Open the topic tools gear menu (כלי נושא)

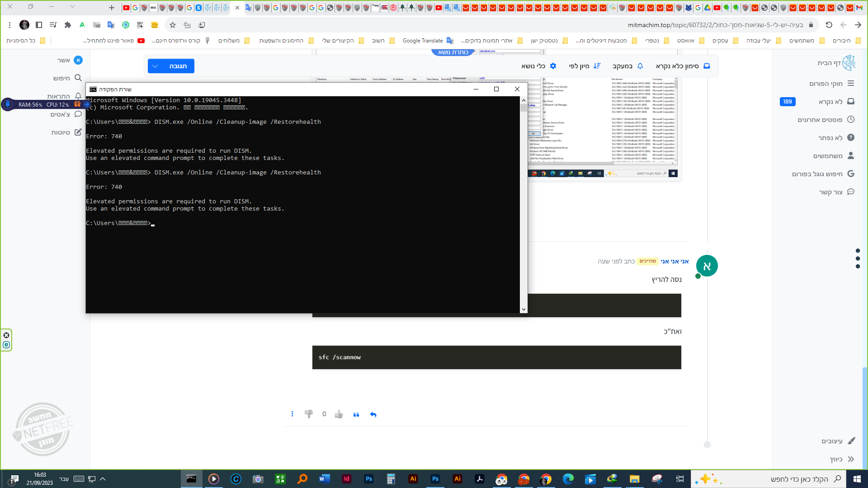tap(539, 66)
